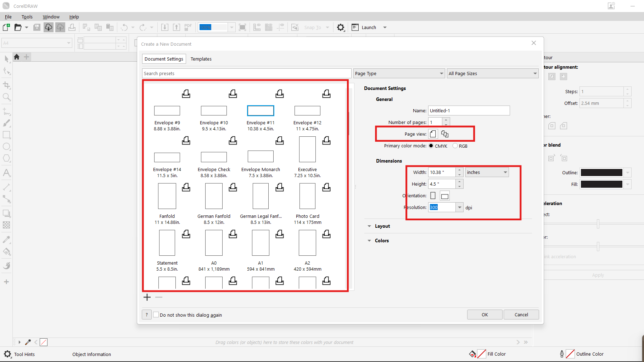This screenshot has width=644, height=362.
Task: Open the Options gear in the toolbar
Action: coord(341,27)
